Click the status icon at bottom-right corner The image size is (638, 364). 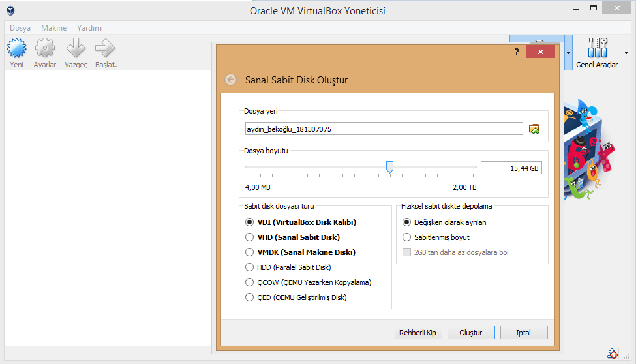point(613,354)
